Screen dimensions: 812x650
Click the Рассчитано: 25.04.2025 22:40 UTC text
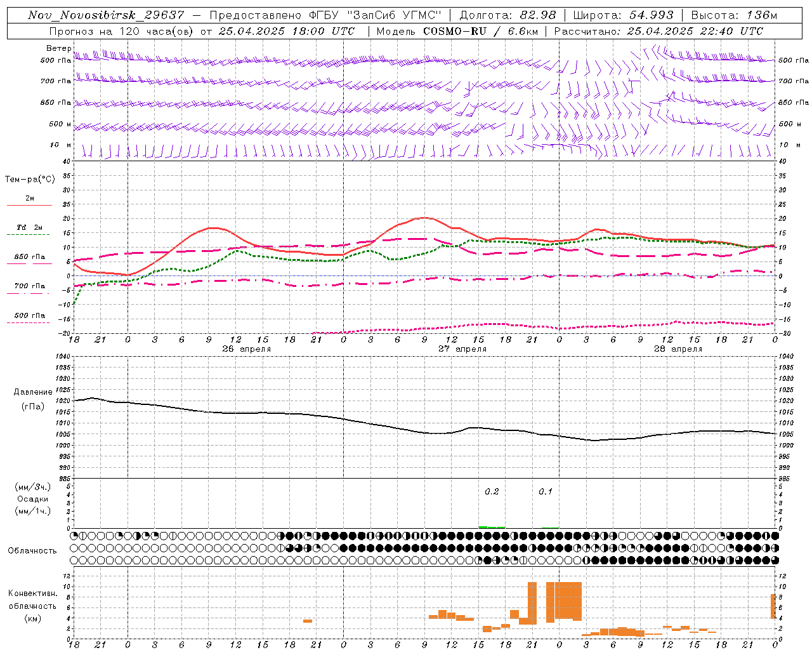(658, 31)
